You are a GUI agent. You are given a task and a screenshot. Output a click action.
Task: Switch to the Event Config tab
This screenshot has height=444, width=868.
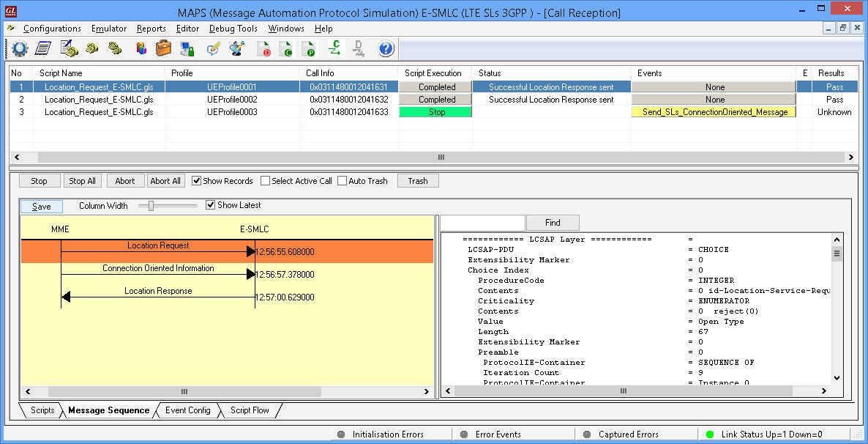187,410
